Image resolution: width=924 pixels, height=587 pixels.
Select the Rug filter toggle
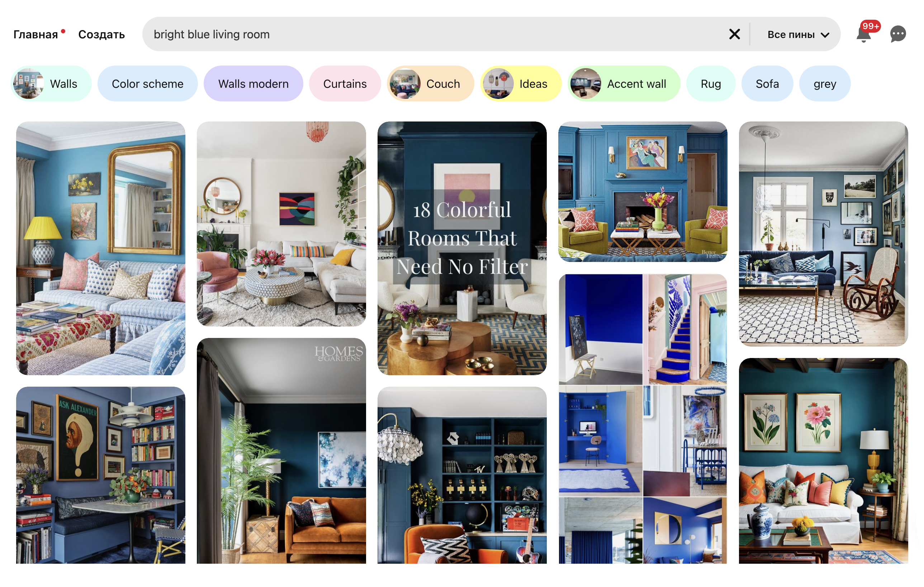point(711,83)
